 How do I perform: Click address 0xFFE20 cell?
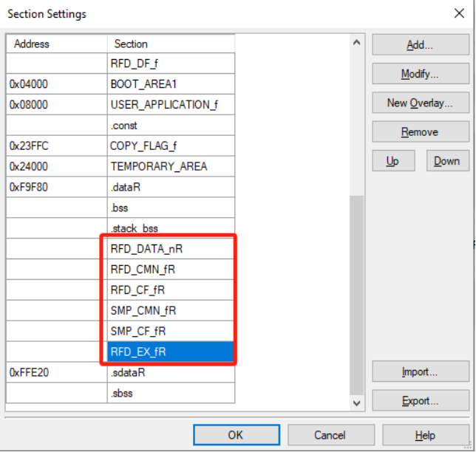(x=56, y=372)
